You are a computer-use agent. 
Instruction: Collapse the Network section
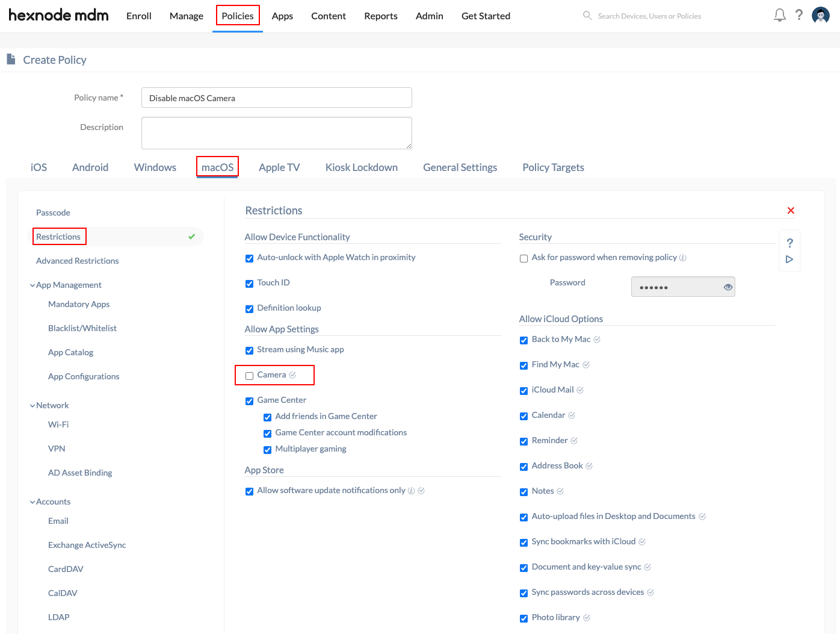point(32,406)
